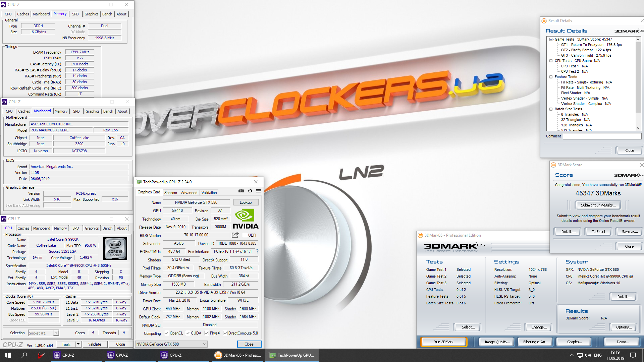Click the Lookup button in GPU-Z
Screen dimensions: 644x362
(x=246, y=202)
